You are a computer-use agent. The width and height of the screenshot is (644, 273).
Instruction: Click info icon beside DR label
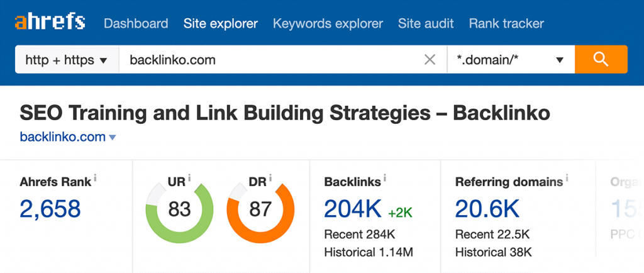coord(271,179)
